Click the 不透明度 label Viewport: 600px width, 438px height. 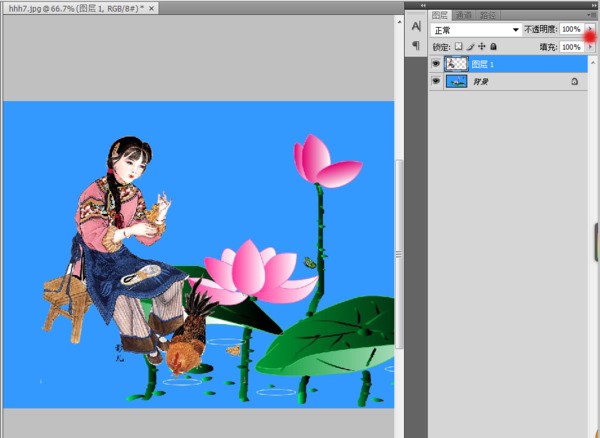[x=541, y=29]
